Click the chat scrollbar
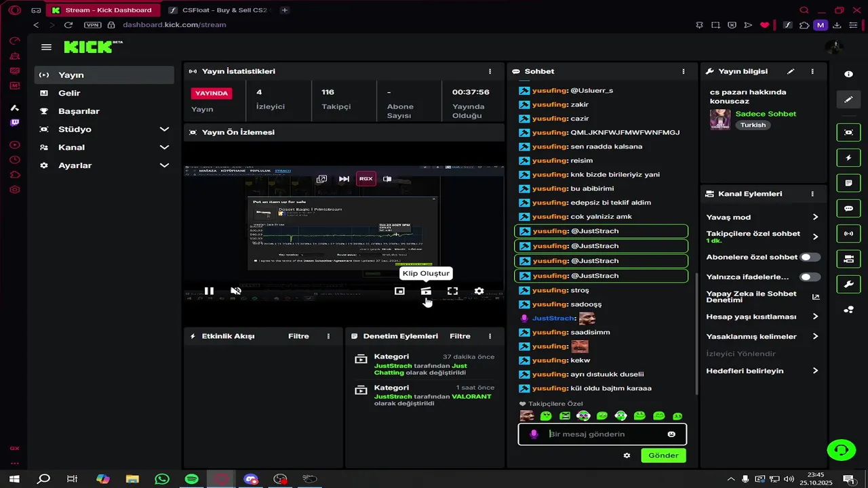The image size is (868, 488). point(696,333)
